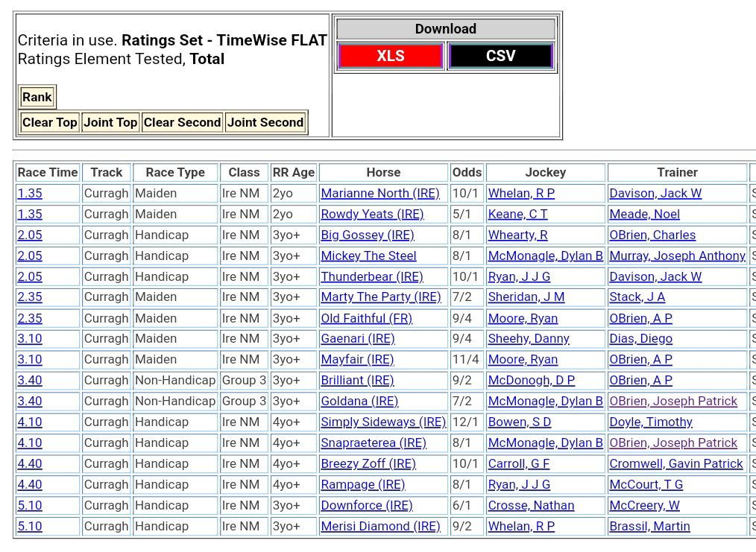Open trainer Cromwell, Gavin Patrick
This screenshot has height=552, width=756.
click(x=675, y=463)
